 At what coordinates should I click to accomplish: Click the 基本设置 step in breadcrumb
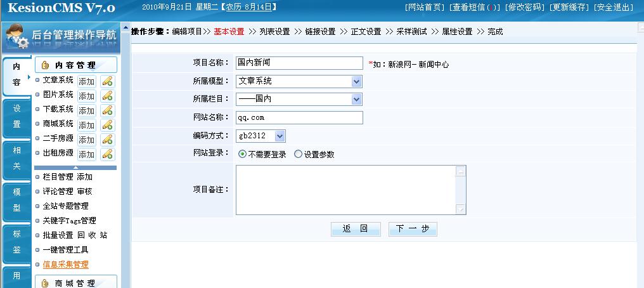229,32
